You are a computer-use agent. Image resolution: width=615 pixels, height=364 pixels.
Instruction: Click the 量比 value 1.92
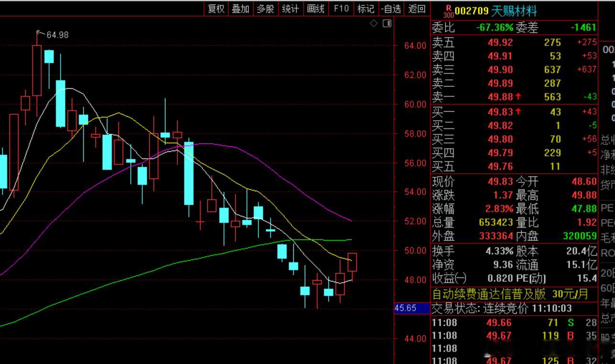click(587, 223)
